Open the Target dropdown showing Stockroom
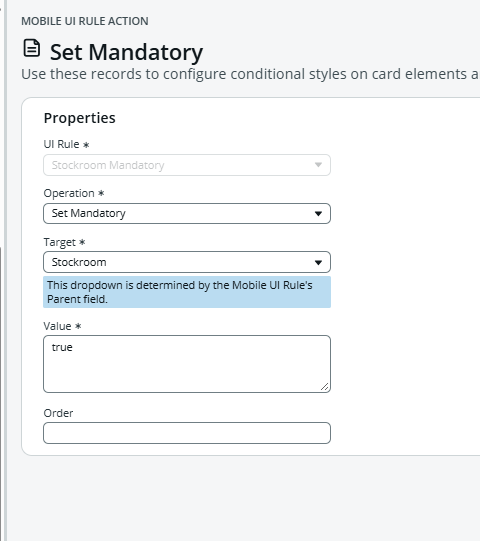The image size is (480, 541). (x=187, y=262)
